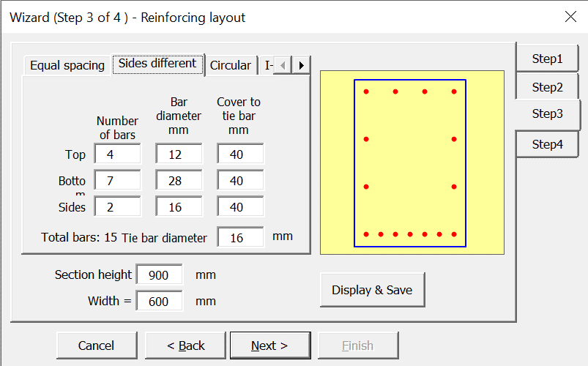Click the reinforcing section preview diagram
588x366 pixels.
pyautogui.click(x=412, y=163)
